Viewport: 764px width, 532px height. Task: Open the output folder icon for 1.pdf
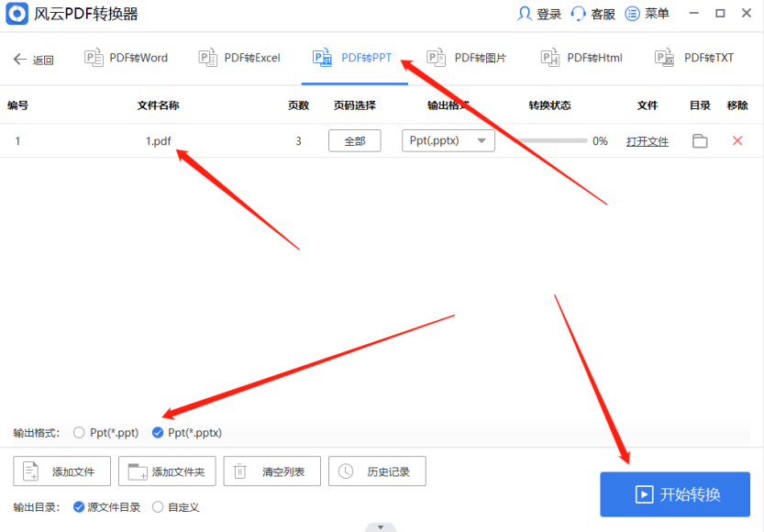point(700,140)
